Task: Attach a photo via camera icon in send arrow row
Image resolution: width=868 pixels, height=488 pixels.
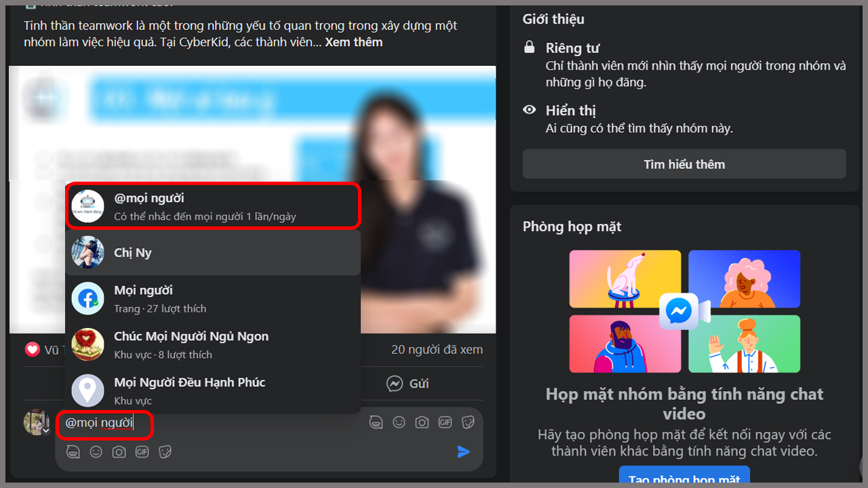Action: (x=119, y=451)
